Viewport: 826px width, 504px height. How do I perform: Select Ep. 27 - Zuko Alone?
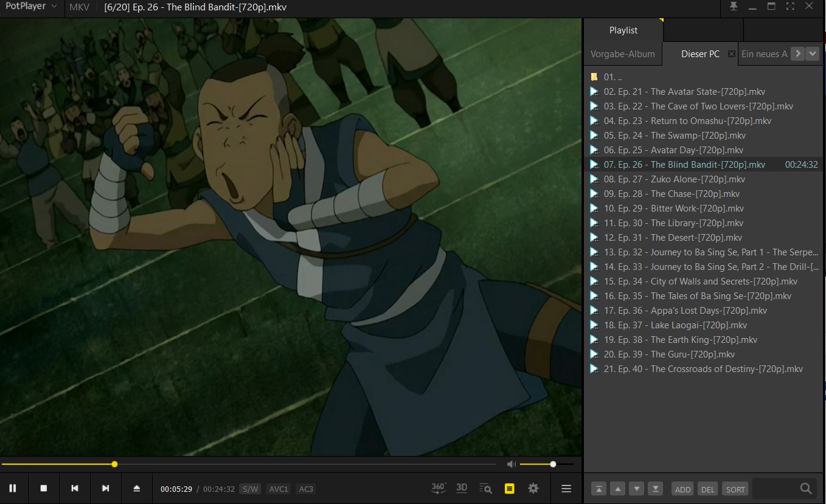click(x=703, y=179)
